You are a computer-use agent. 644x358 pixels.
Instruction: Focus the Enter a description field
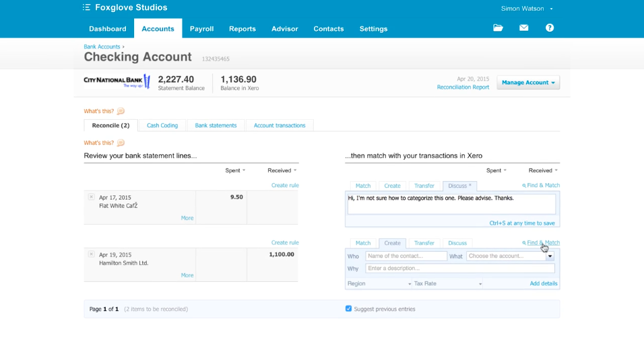point(460,268)
